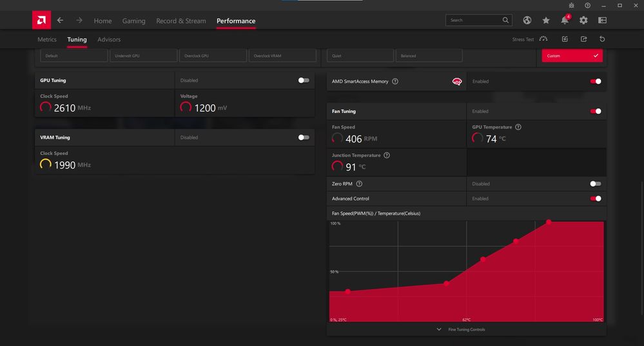
Task: Toggle VRAM Tuning switch
Action: [x=304, y=137]
